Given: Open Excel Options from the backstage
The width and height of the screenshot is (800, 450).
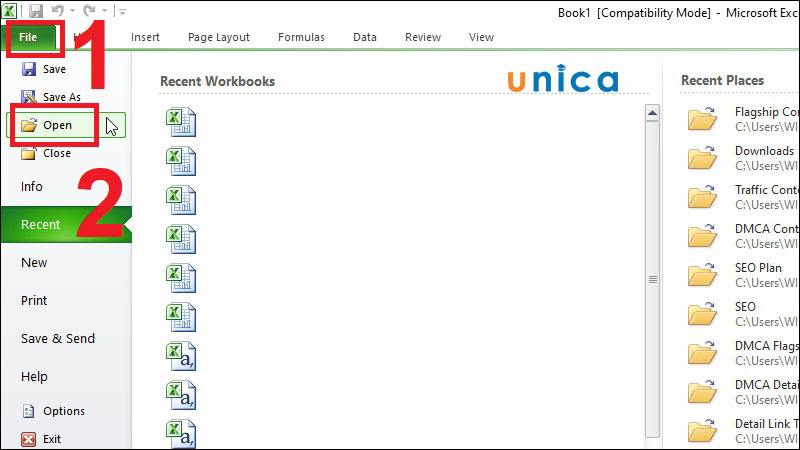Looking at the screenshot, I should point(53,411).
